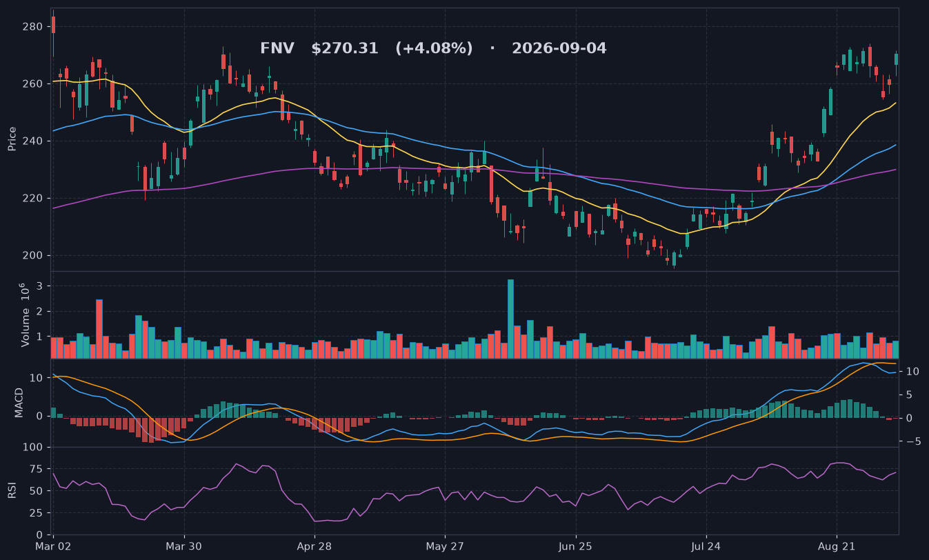This screenshot has height=560, width=929.
Task: Click the $270.31 price in title
Action: coord(345,49)
